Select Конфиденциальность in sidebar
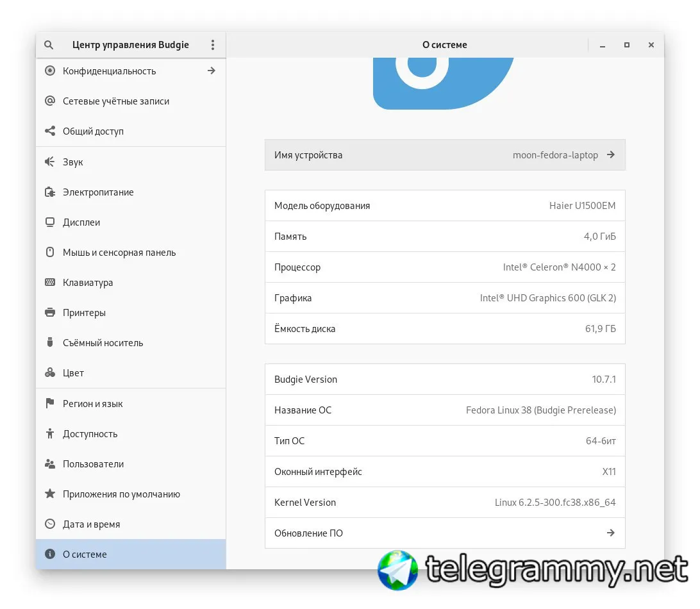 [x=131, y=71]
